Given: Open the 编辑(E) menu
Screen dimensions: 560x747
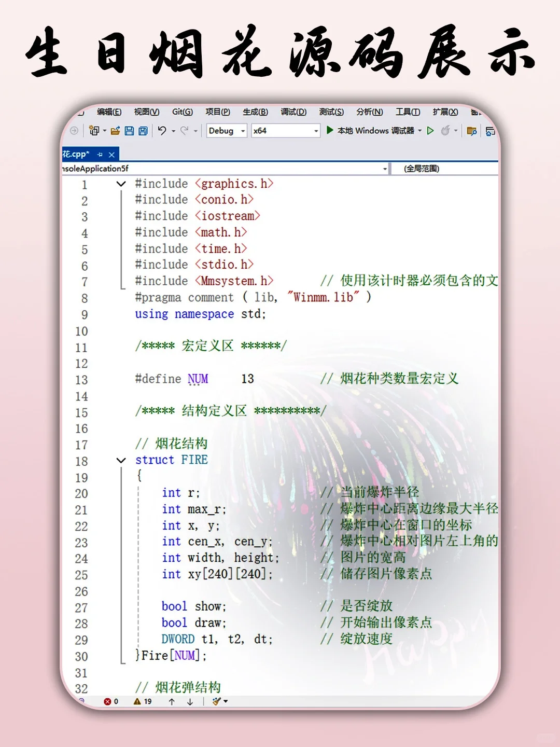Looking at the screenshot, I should (x=109, y=112).
